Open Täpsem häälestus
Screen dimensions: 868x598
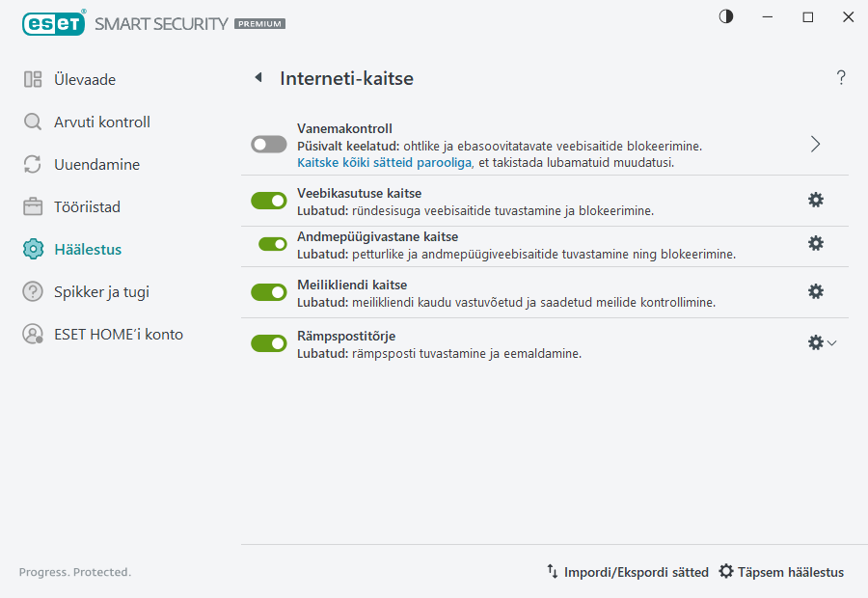781,571
